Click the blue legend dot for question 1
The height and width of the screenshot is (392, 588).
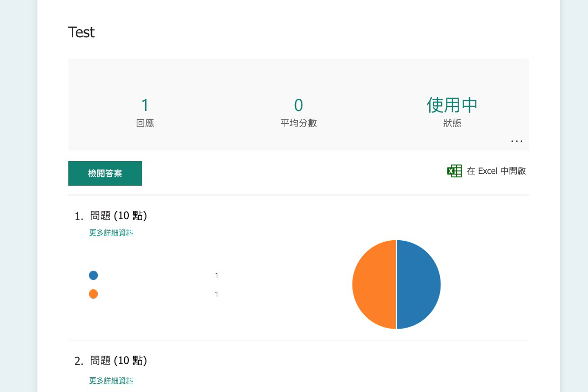click(x=93, y=275)
